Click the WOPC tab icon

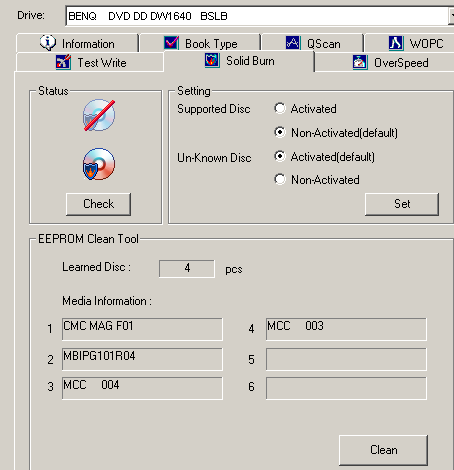396,43
